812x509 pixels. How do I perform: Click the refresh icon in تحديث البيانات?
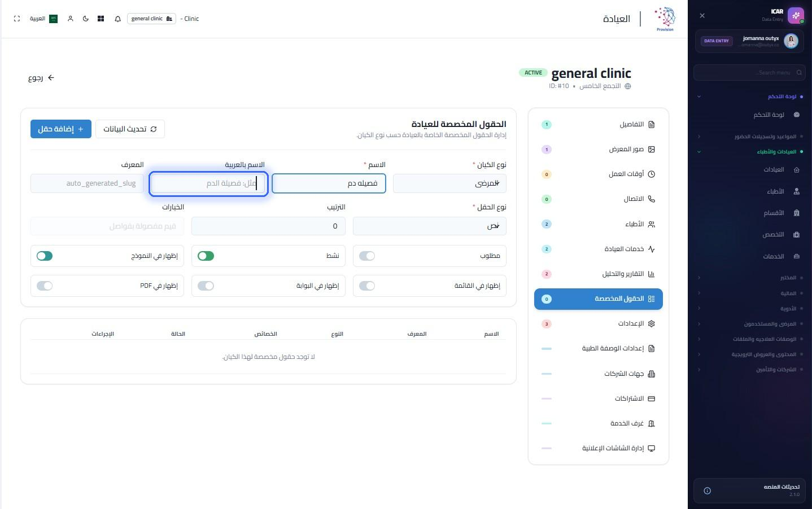click(x=154, y=129)
